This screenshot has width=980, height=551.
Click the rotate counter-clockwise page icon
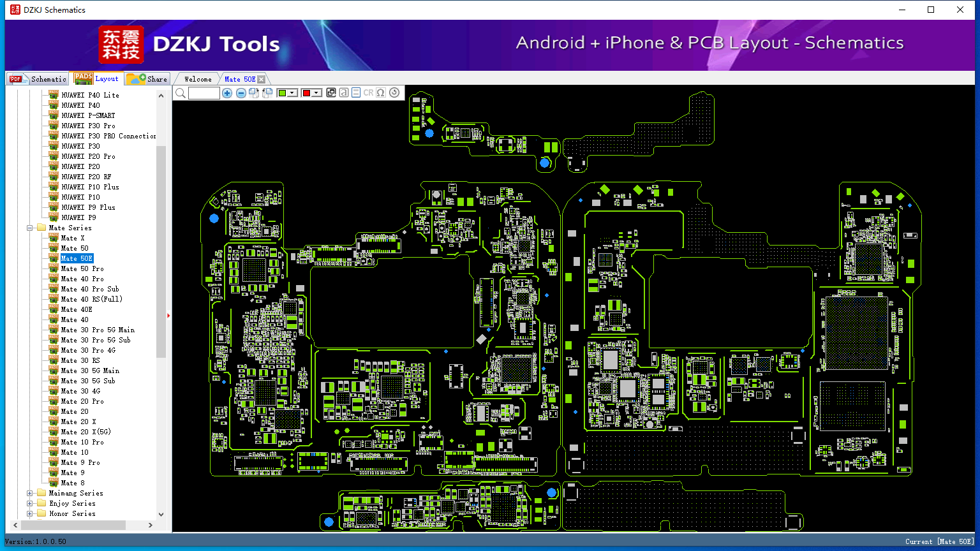[267, 93]
